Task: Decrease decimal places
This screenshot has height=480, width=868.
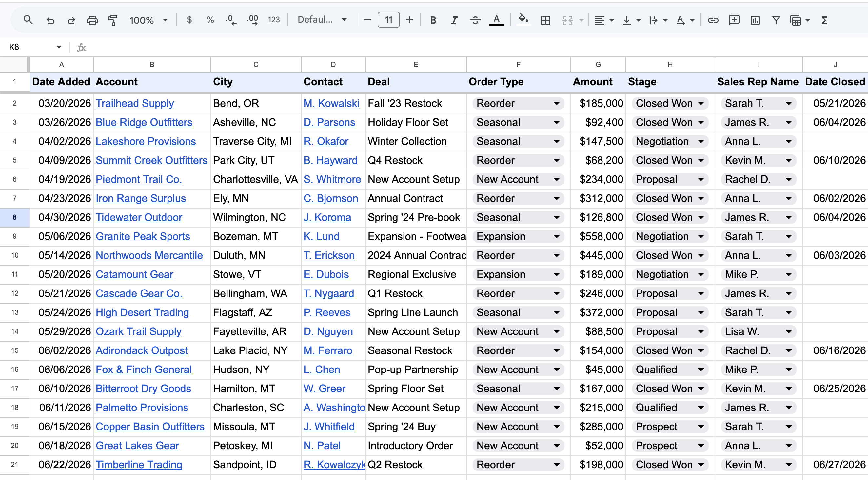Action: coord(231,20)
